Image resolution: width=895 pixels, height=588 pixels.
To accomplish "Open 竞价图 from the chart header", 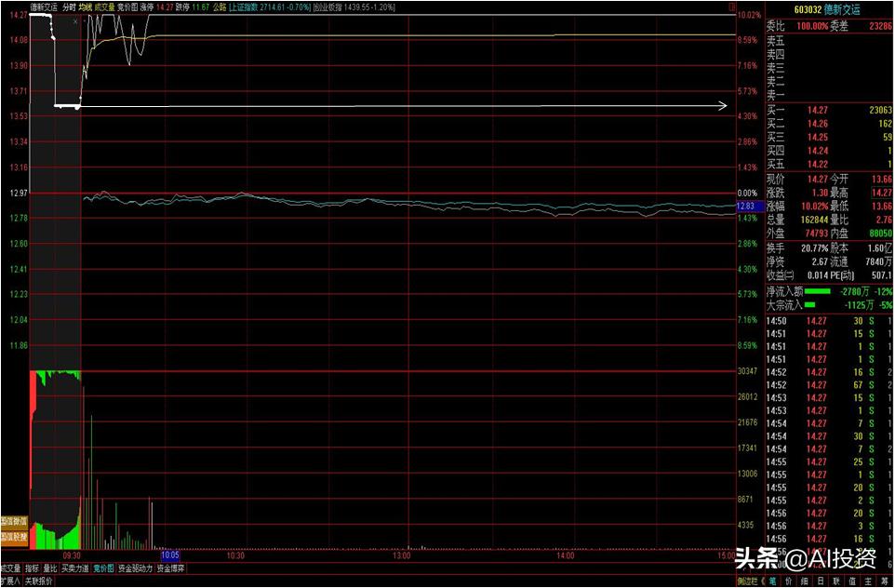I will [x=127, y=7].
